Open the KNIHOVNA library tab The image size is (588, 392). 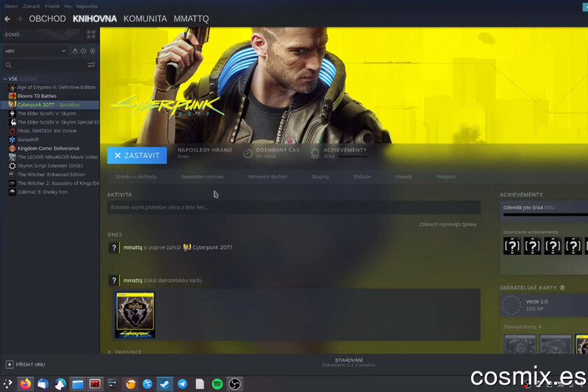pyautogui.click(x=95, y=19)
